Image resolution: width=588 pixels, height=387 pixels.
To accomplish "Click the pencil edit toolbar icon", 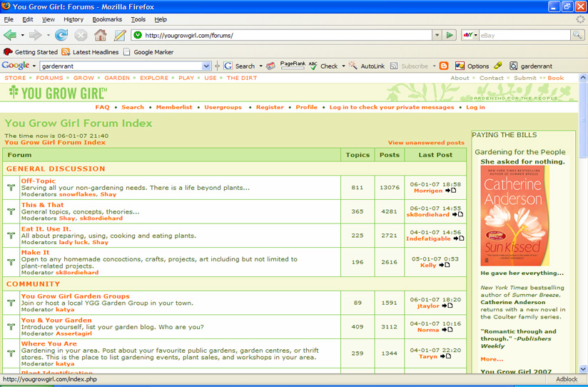I will point(120,35).
